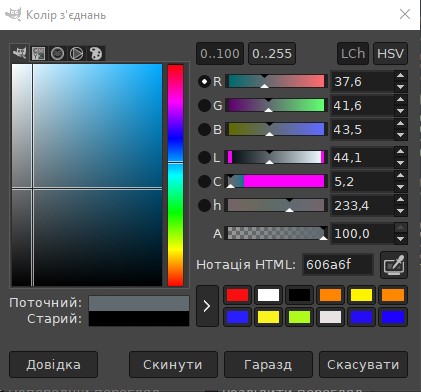The width and height of the screenshot is (421, 392).
Task: Increase the B value 43,5
Action: [401, 124]
